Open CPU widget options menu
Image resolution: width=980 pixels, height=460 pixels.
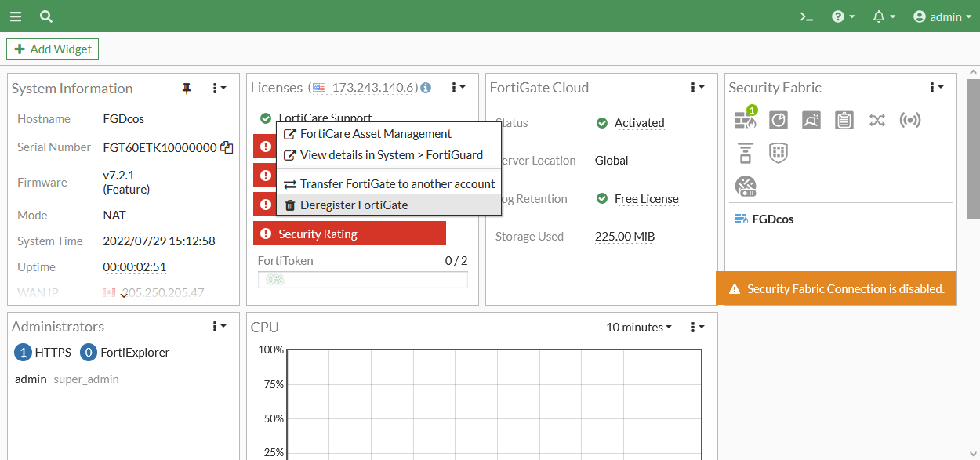(x=697, y=327)
